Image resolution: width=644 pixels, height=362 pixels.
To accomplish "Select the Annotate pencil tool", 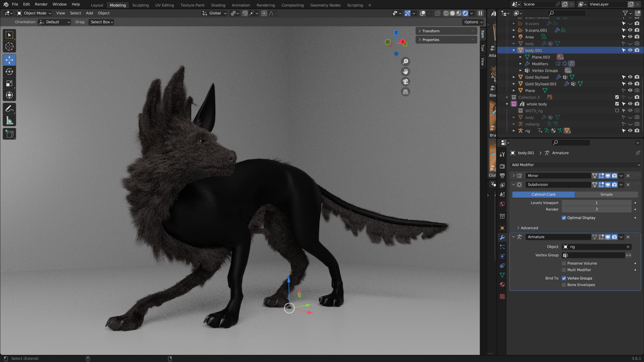I will [x=9, y=109].
